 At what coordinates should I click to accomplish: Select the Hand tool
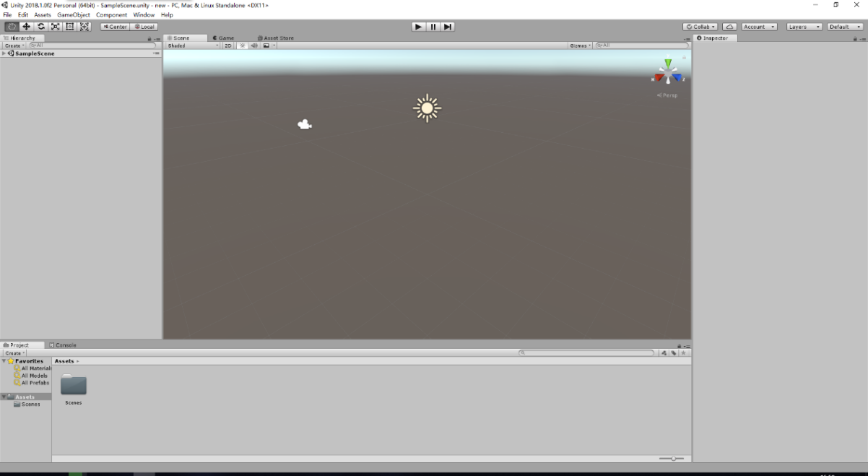click(x=12, y=27)
